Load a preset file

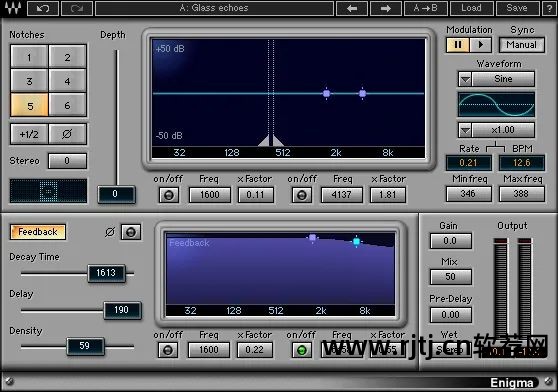tap(472, 8)
